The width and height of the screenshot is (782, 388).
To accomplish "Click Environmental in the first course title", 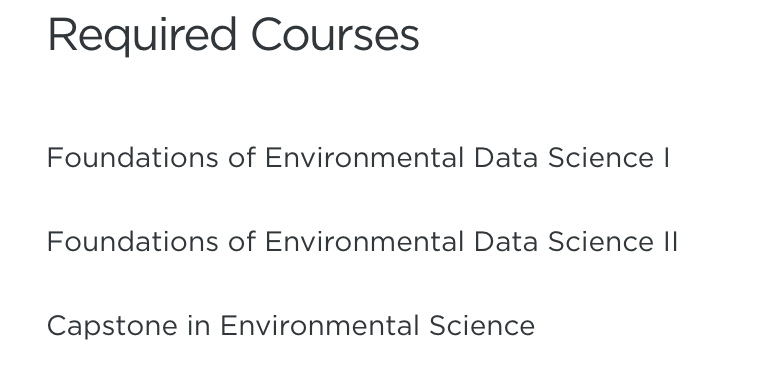I will coord(364,158).
